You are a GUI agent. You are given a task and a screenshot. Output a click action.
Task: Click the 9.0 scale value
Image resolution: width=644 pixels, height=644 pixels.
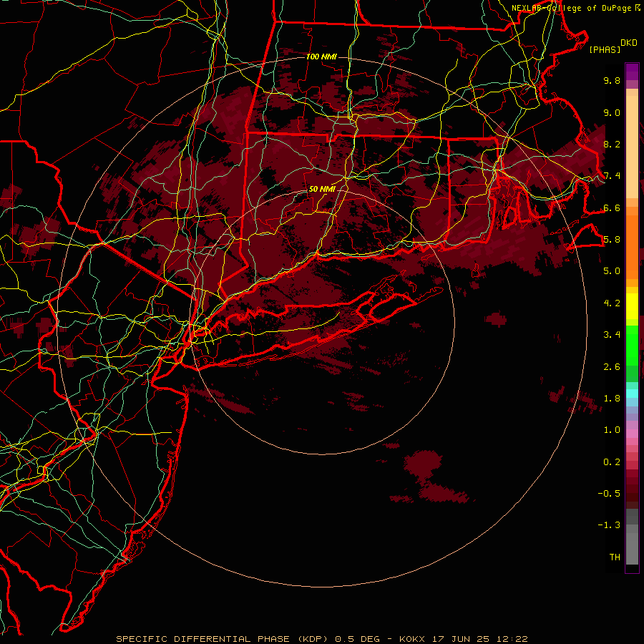tap(612, 112)
